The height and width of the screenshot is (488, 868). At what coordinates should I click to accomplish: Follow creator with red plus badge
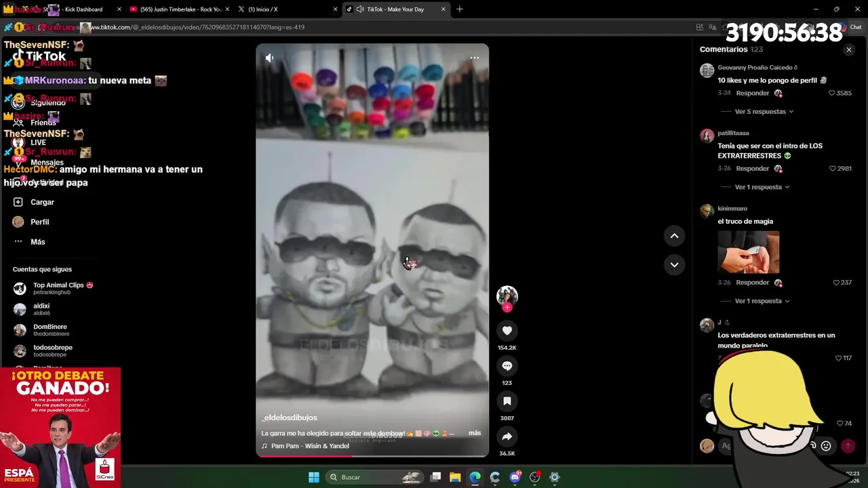507,308
